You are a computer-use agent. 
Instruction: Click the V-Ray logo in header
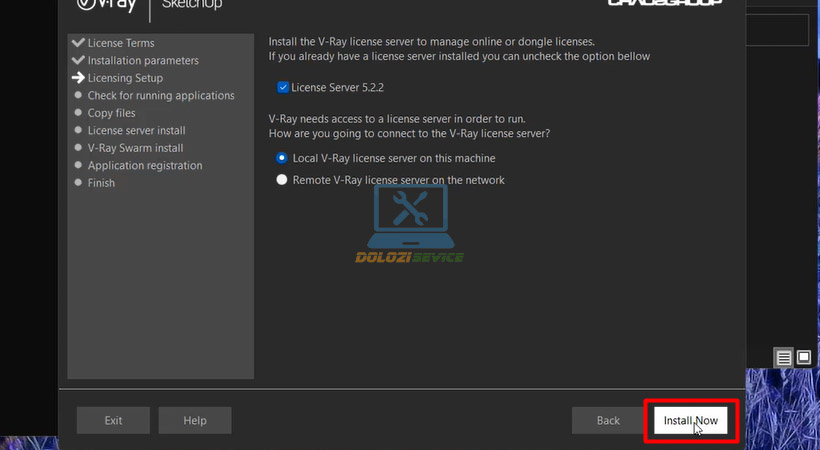click(x=107, y=5)
